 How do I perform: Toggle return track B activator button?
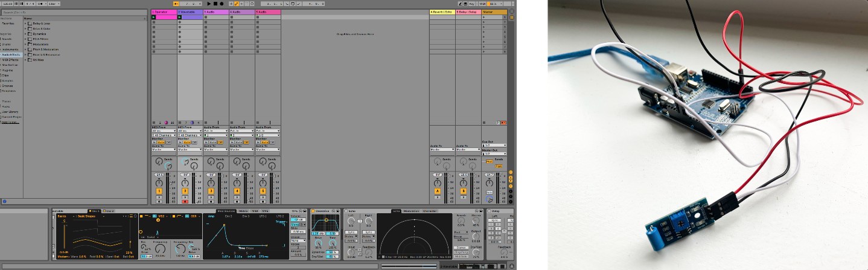[464, 191]
